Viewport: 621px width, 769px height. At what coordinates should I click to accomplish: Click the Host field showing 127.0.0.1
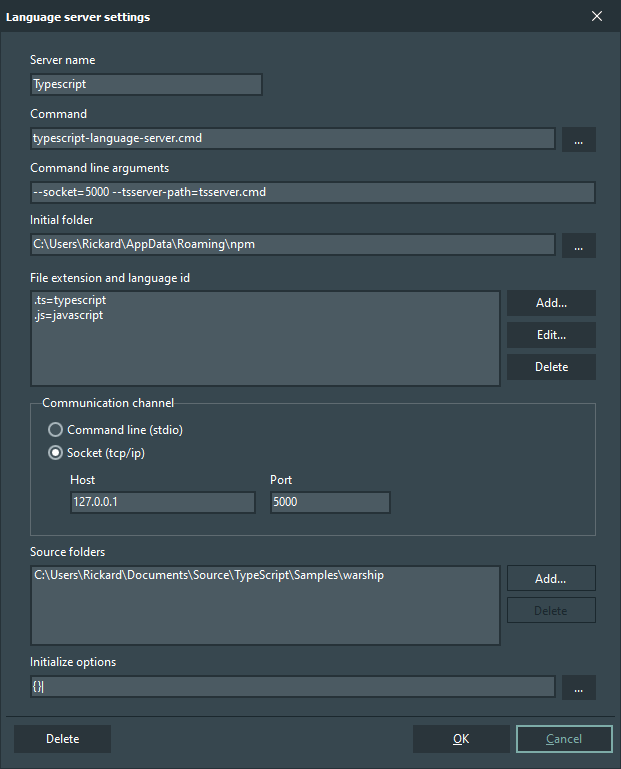[x=163, y=502]
